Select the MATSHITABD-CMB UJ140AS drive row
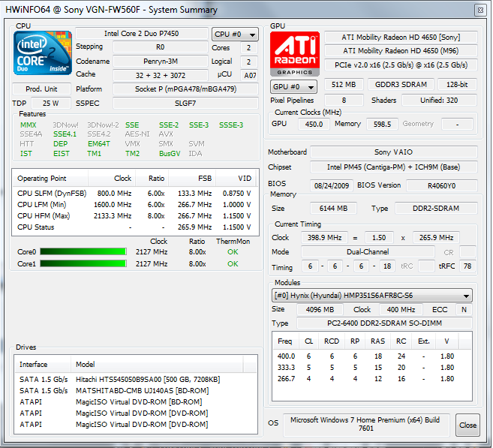The width and height of the screenshot is (493, 448). pyautogui.click(x=136, y=391)
